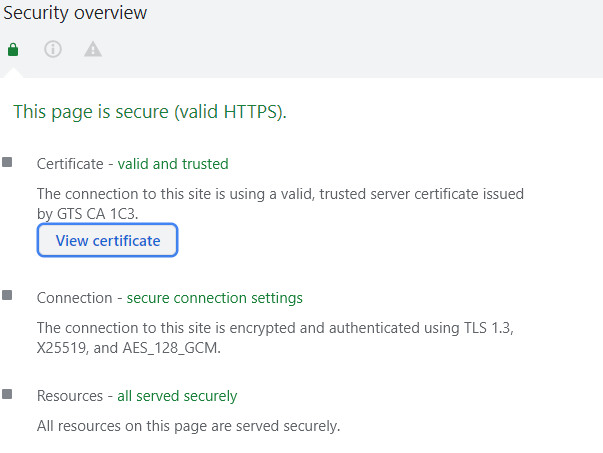
Task: Select the 'This page is secure' headline
Action: click(x=150, y=111)
